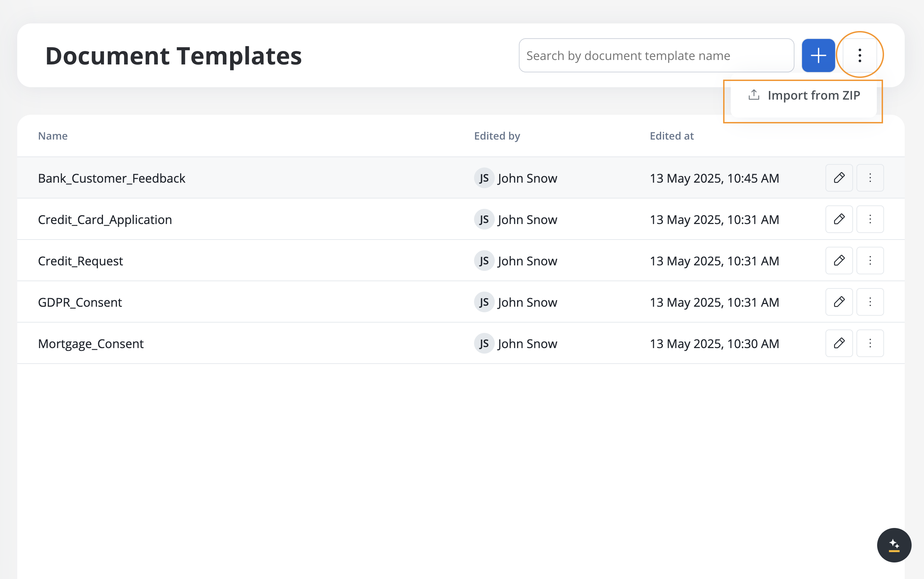The height and width of the screenshot is (579, 924).
Task: Open the header three-dot options menu
Action: click(x=859, y=55)
